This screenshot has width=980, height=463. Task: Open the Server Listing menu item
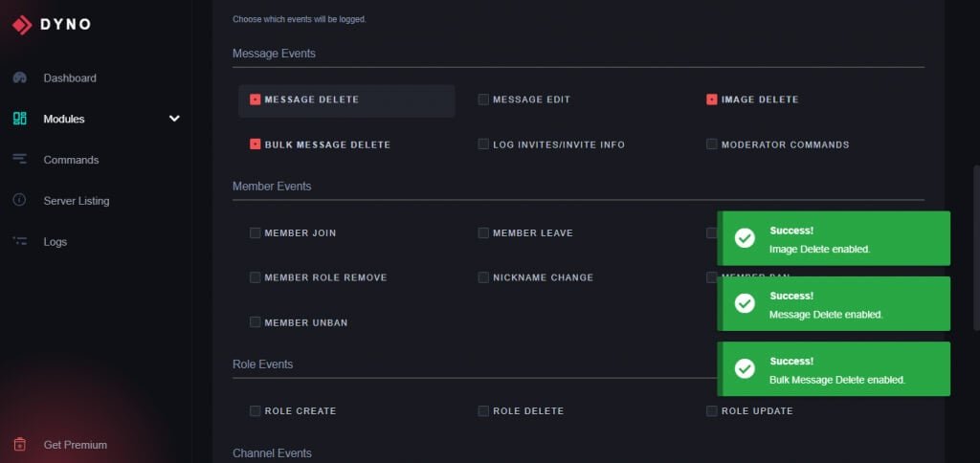coord(77,201)
